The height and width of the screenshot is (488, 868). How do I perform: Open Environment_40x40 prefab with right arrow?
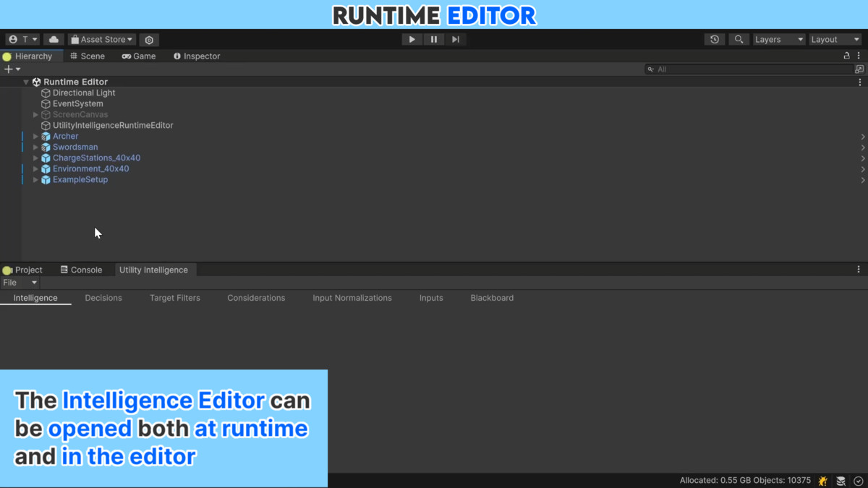point(862,169)
